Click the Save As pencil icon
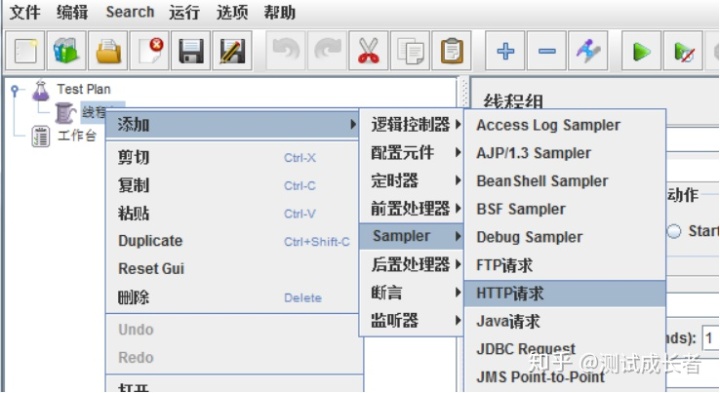Viewport: 720px width, 393px height. tap(232, 51)
